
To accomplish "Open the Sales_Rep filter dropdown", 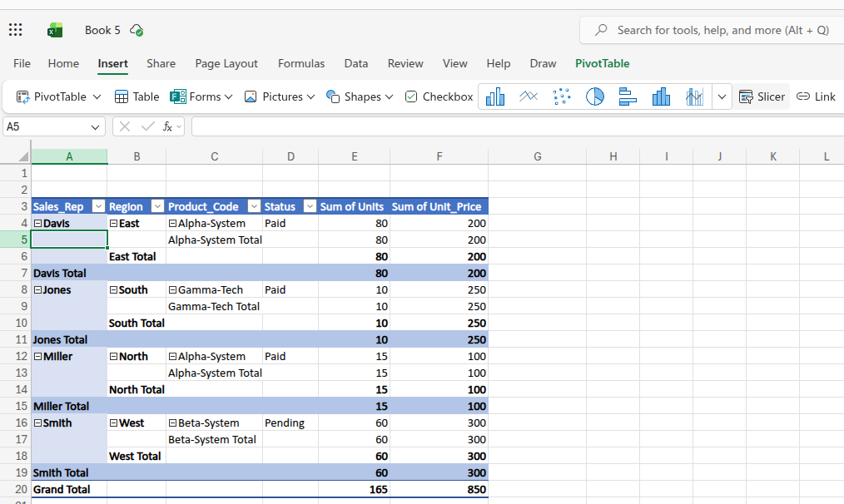I will pos(98,206).
